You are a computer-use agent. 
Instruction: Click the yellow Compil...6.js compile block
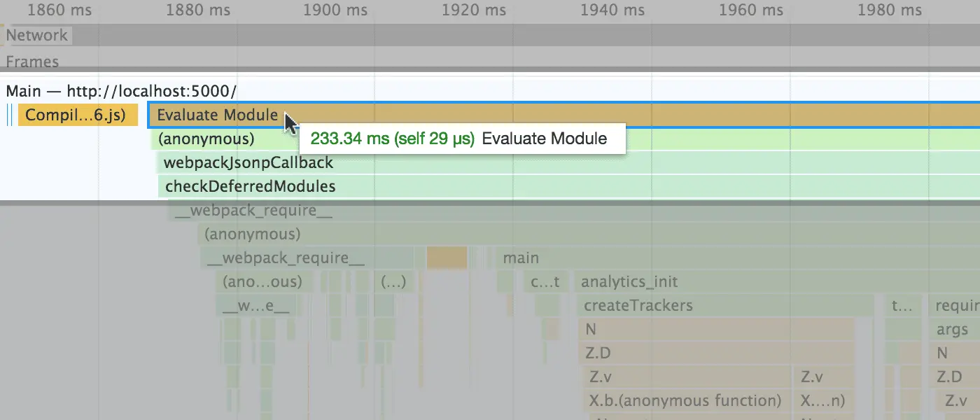pyautogui.click(x=77, y=115)
